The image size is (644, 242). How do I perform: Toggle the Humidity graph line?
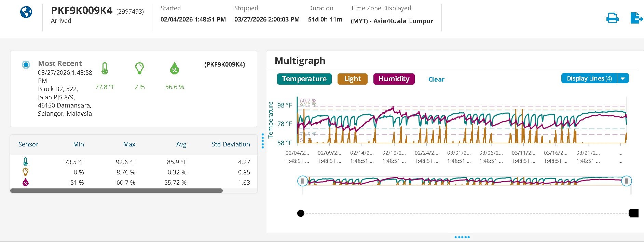(x=394, y=79)
